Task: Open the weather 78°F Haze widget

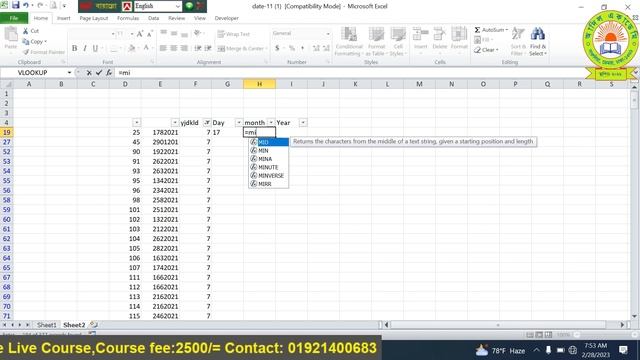Action: point(500,350)
